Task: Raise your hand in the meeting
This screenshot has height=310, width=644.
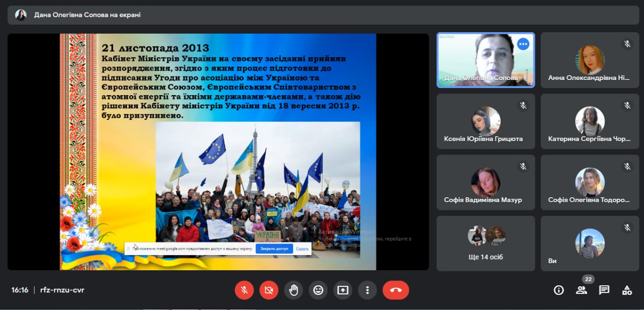Action: [293, 290]
